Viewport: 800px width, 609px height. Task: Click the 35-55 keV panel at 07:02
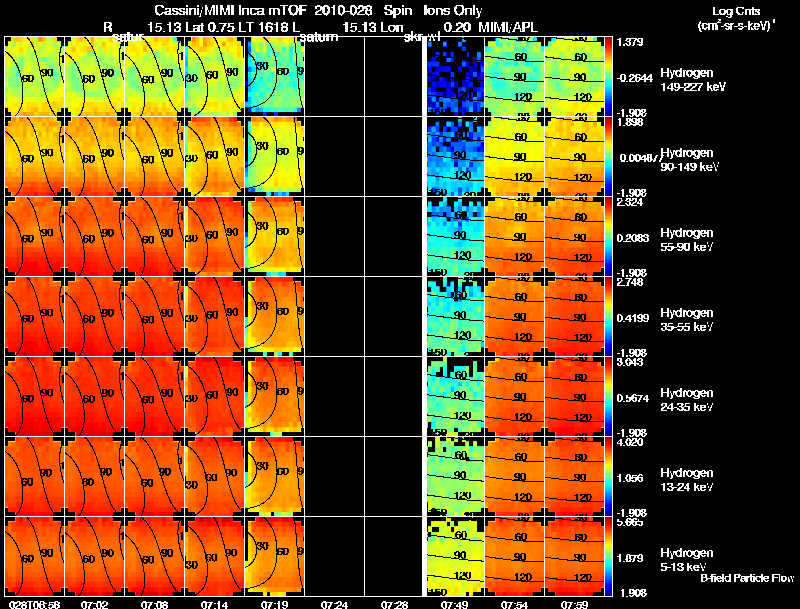(x=94, y=316)
